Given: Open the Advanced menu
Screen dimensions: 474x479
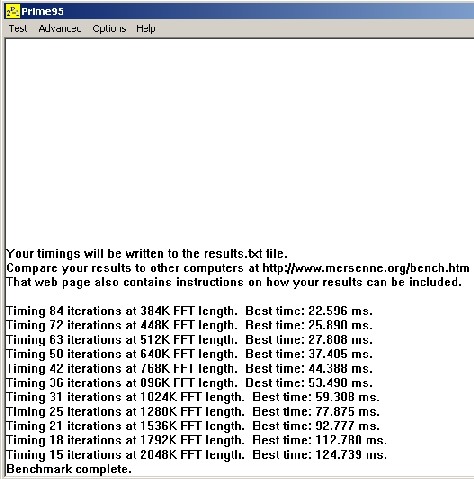Looking at the screenshot, I should coord(60,29).
